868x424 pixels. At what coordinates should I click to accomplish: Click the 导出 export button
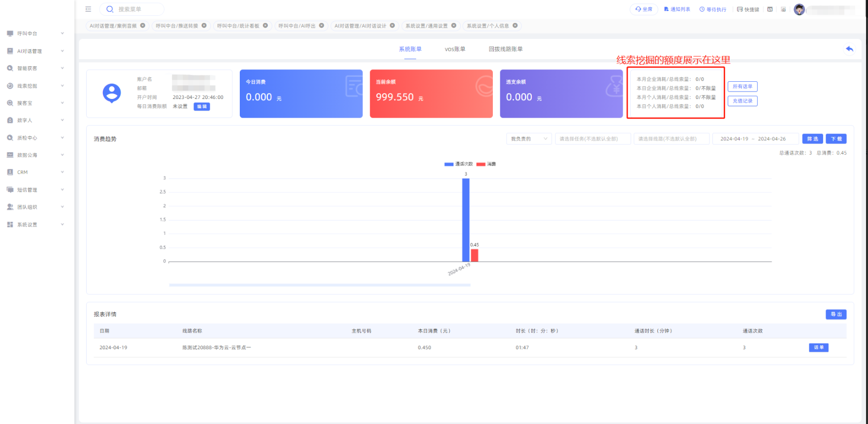tap(836, 314)
